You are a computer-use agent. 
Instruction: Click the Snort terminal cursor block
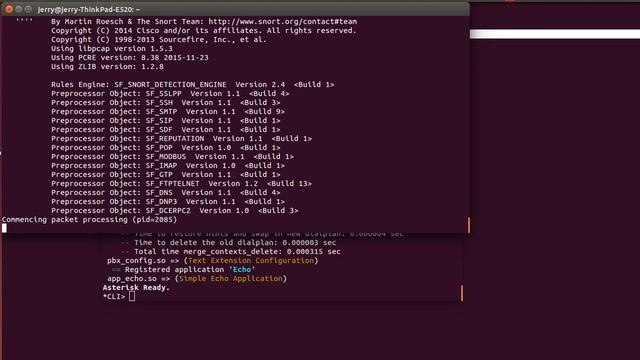click(4, 228)
